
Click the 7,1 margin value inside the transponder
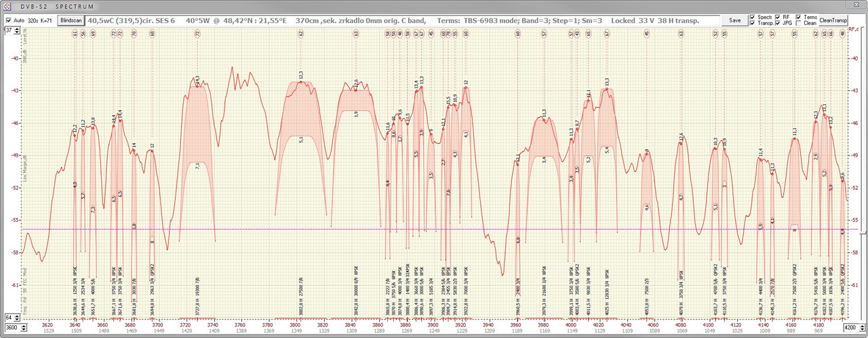click(x=197, y=165)
